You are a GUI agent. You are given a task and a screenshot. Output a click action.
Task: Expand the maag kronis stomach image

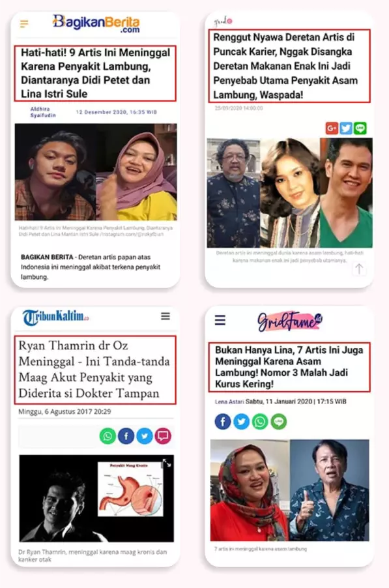[x=167, y=463]
